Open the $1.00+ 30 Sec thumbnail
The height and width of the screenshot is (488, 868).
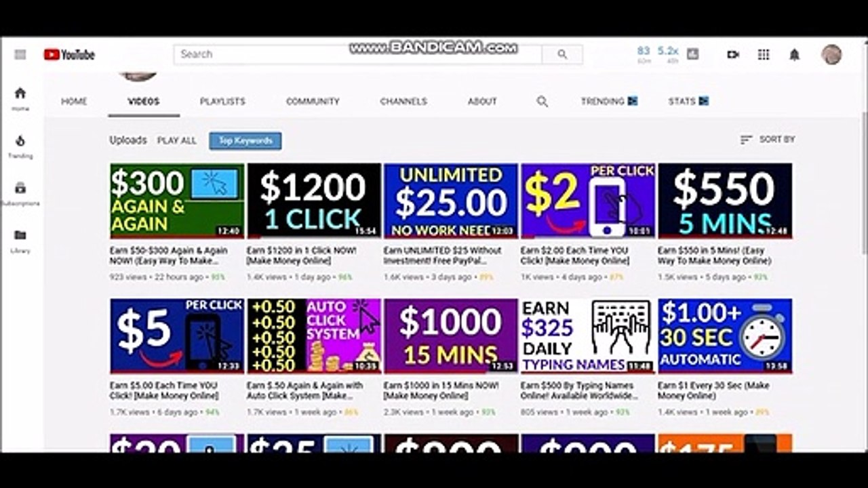(x=725, y=335)
